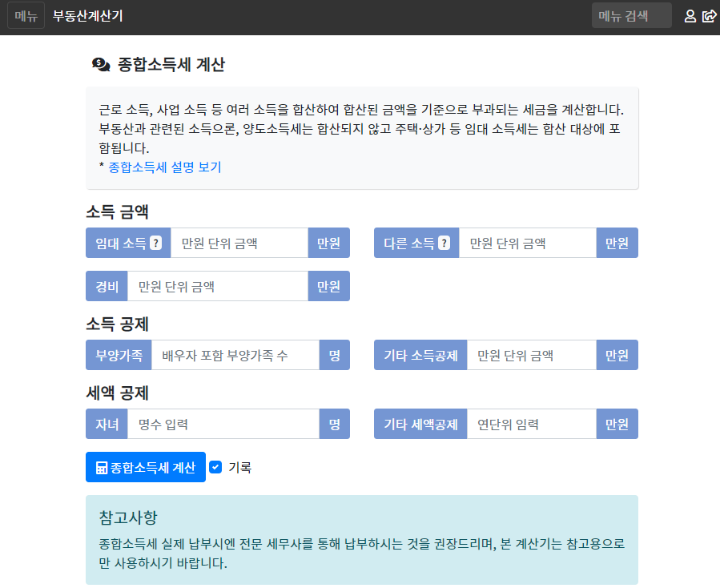Click the 종합소득세 계산 button
This screenshot has width=720, height=588.
[146, 467]
